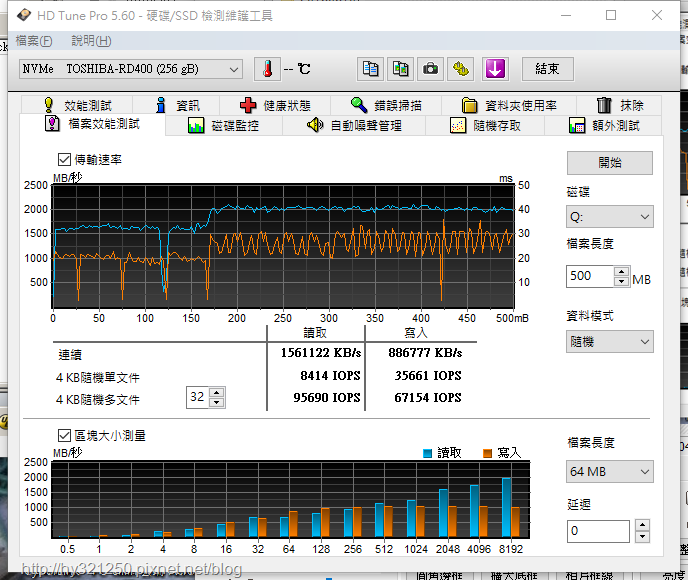
Task: Open the 磁碟 Q: drive dropdown
Action: 609,217
